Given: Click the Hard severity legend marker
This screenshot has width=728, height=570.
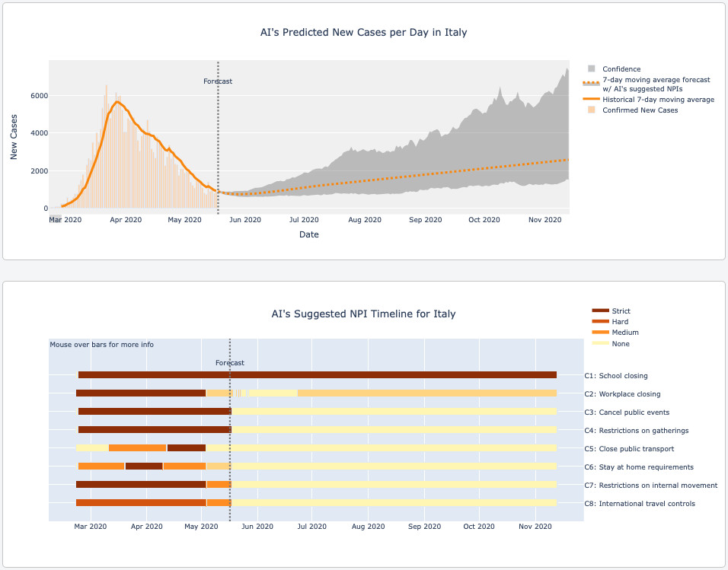Looking at the screenshot, I should point(600,322).
